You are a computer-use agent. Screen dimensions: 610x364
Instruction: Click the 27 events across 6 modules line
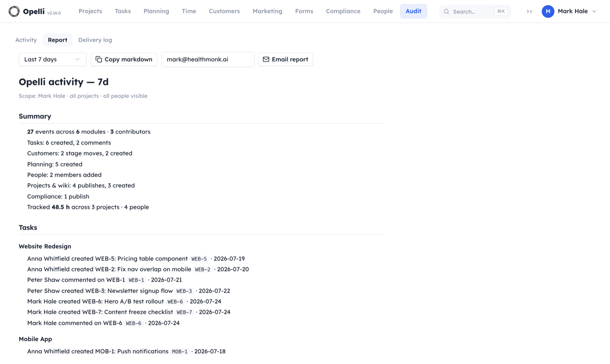[x=89, y=132]
